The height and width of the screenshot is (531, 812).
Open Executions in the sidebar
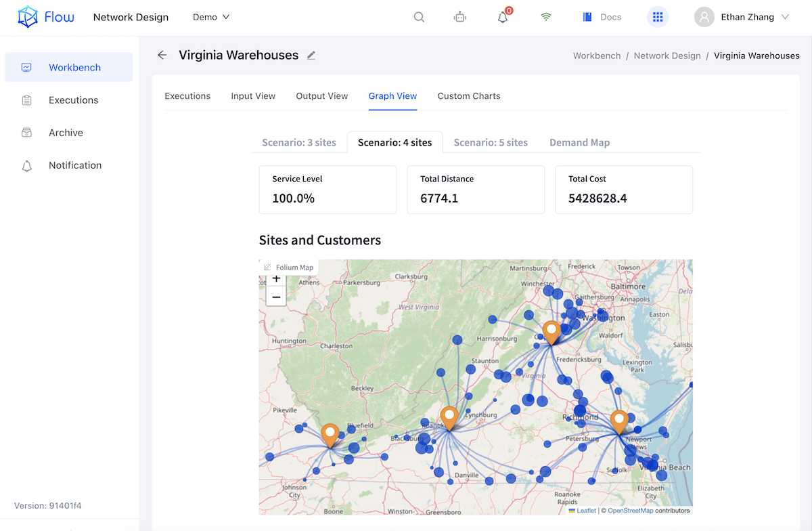pyautogui.click(x=73, y=100)
